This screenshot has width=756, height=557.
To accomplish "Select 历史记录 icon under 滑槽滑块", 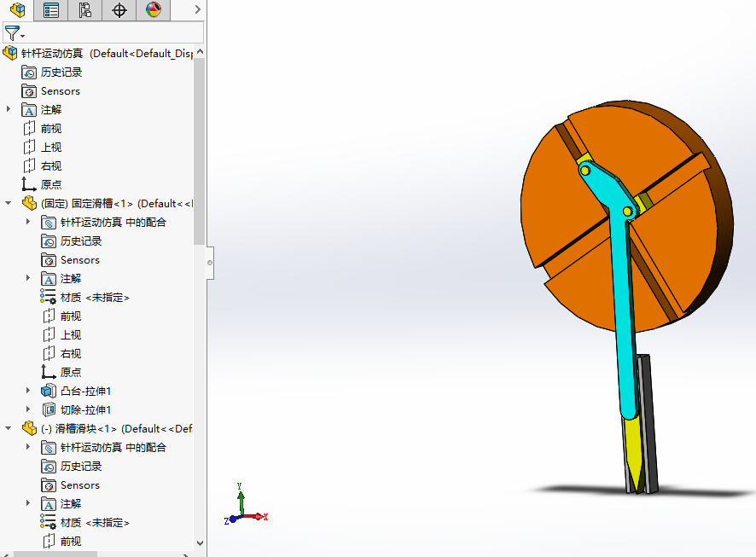I will [x=49, y=467].
